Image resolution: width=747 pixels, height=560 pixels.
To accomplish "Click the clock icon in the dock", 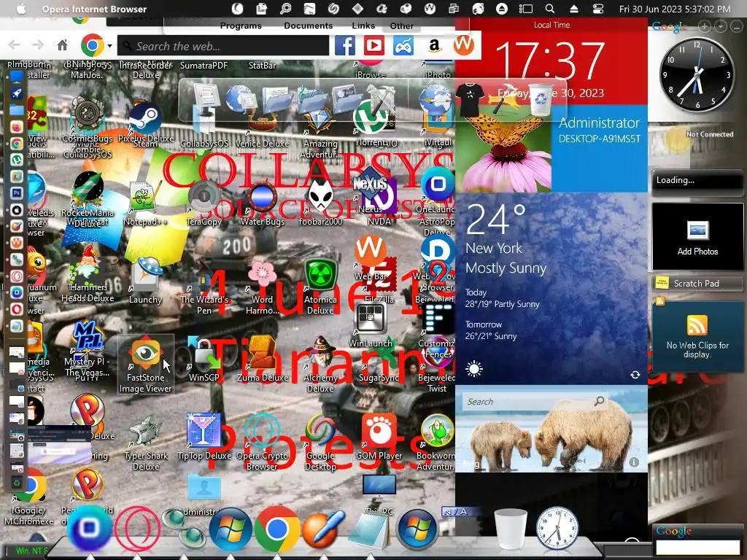I will tap(557, 529).
